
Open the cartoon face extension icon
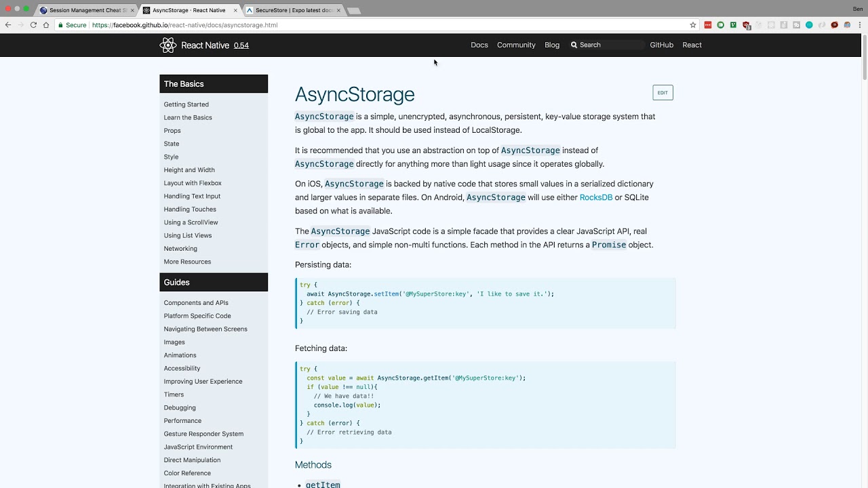848,25
